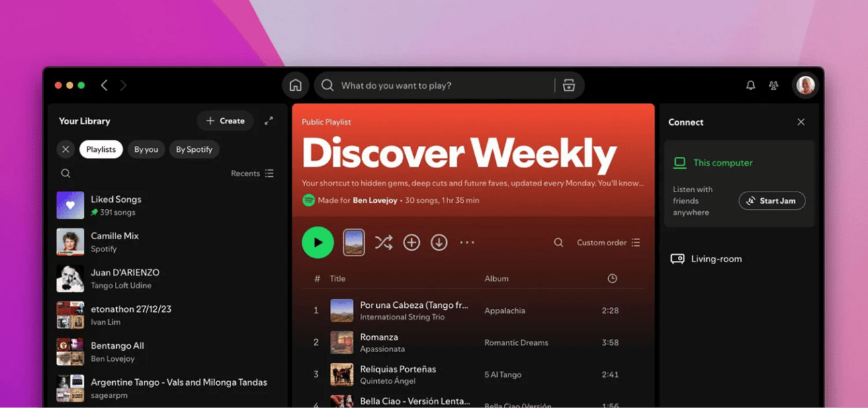Go to Spotify Home
This screenshot has height=408, width=868.
coord(296,85)
